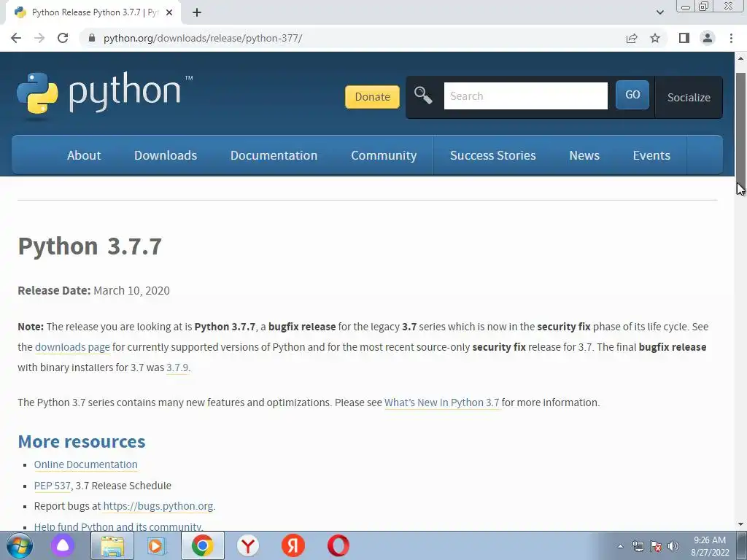The width and height of the screenshot is (747, 560).
Task: Open Windows Explorer from the taskbar
Action: point(112,545)
